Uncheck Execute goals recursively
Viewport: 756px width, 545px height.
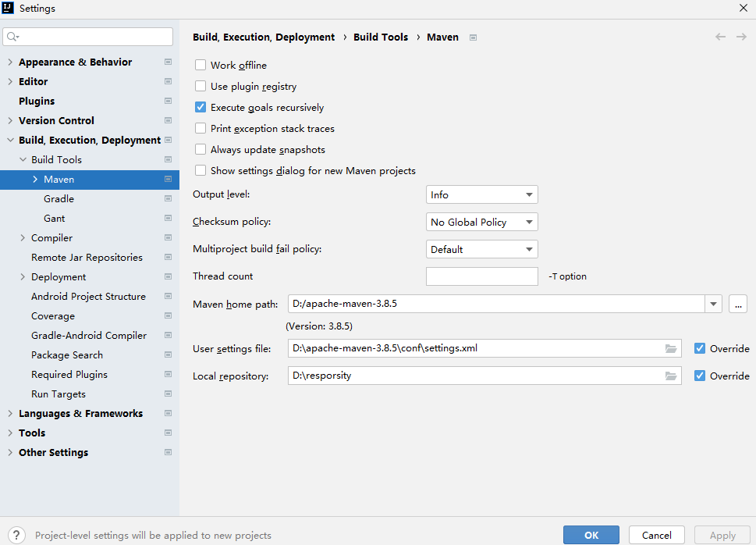[200, 107]
